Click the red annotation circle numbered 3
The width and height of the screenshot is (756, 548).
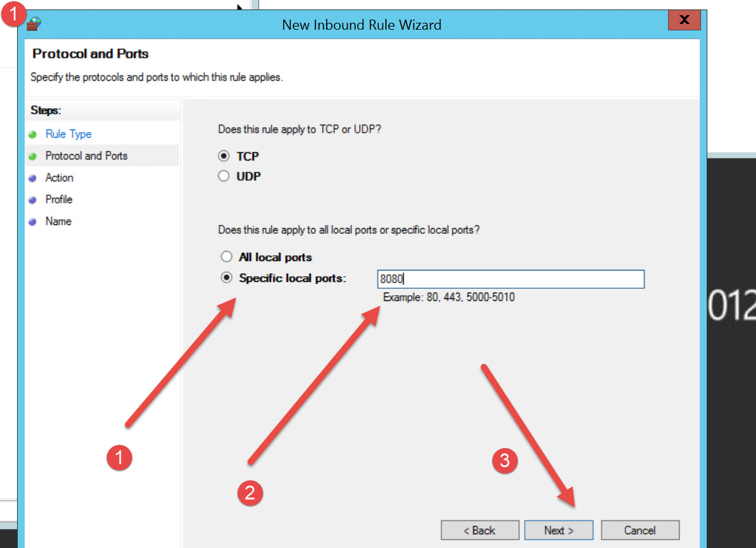coord(504,461)
